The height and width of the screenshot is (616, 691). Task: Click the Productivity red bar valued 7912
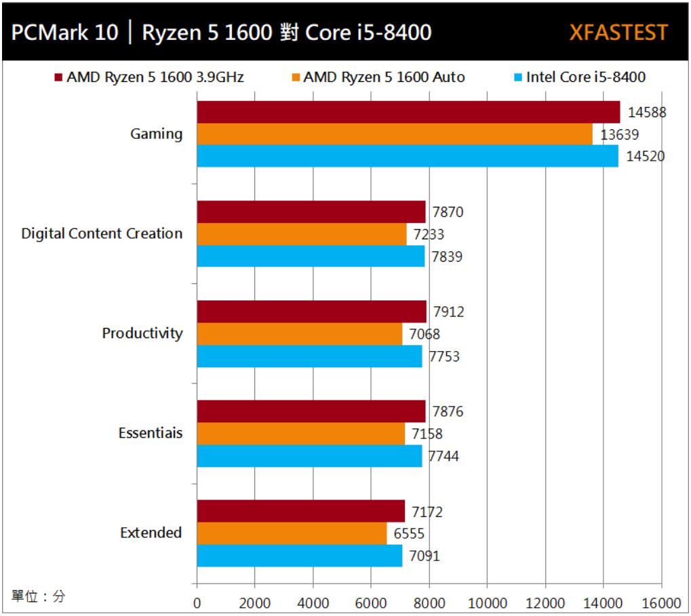click(311, 312)
